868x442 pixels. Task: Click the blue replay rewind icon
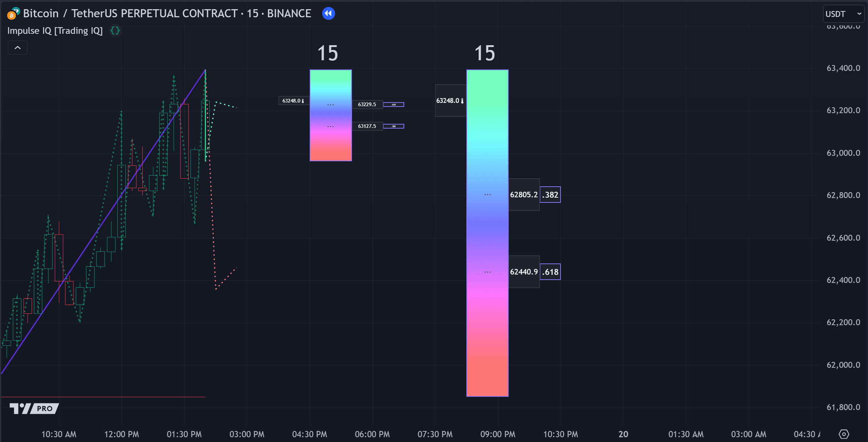(x=328, y=14)
